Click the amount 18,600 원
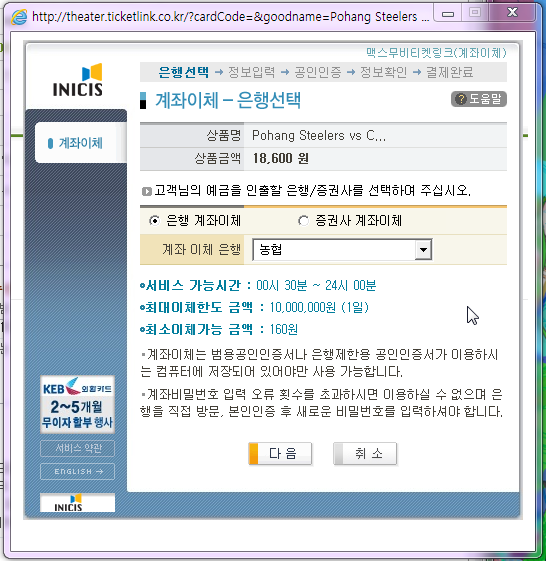This screenshot has width=546, height=561. point(281,158)
